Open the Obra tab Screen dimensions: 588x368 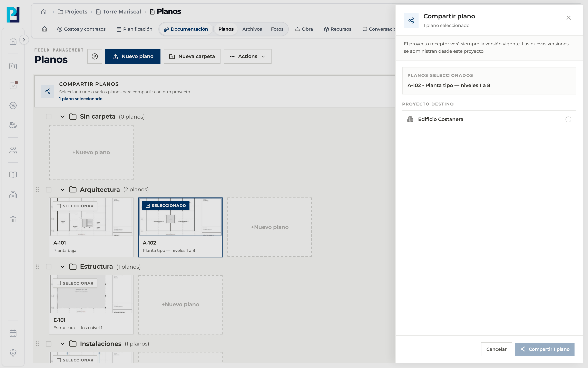(304, 29)
